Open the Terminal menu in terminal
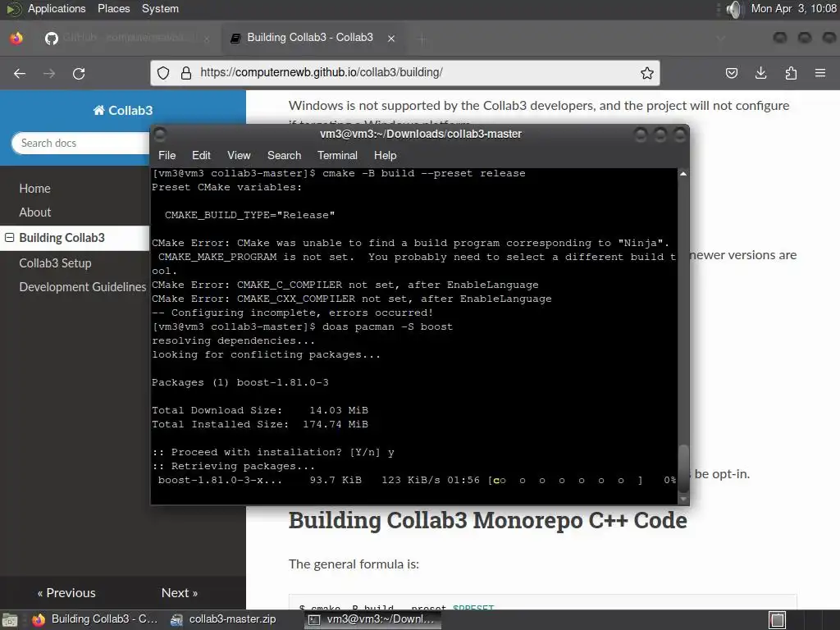Image resolution: width=840 pixels, height=630 pixels. (x=337, y=155)
